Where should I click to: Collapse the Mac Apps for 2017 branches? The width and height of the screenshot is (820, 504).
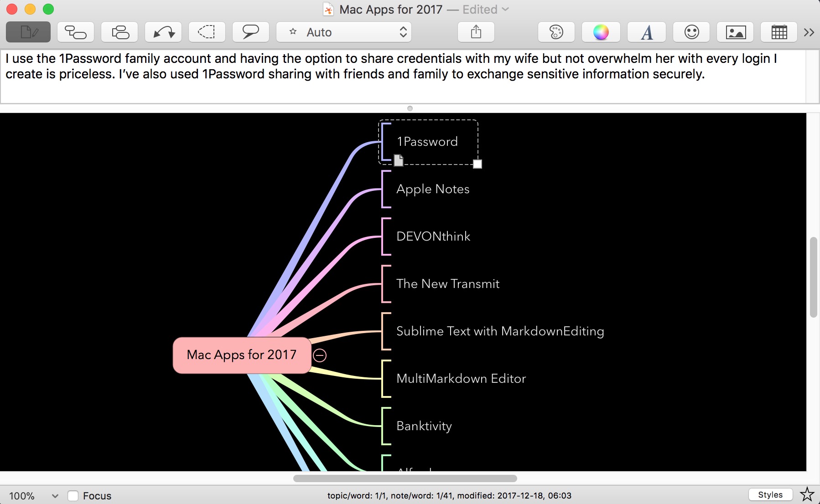pyautogui.click(x=320, y=355)
